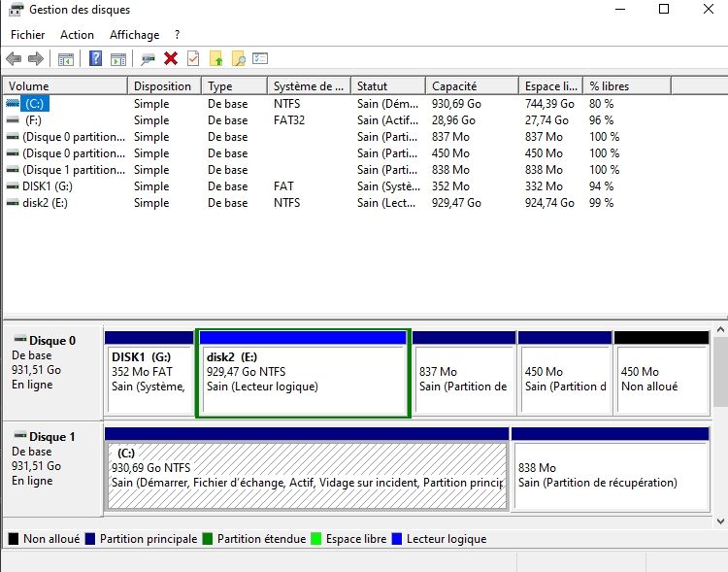
Task: Click the drive icon beside DISK1 (G:)
Action: 13,186
